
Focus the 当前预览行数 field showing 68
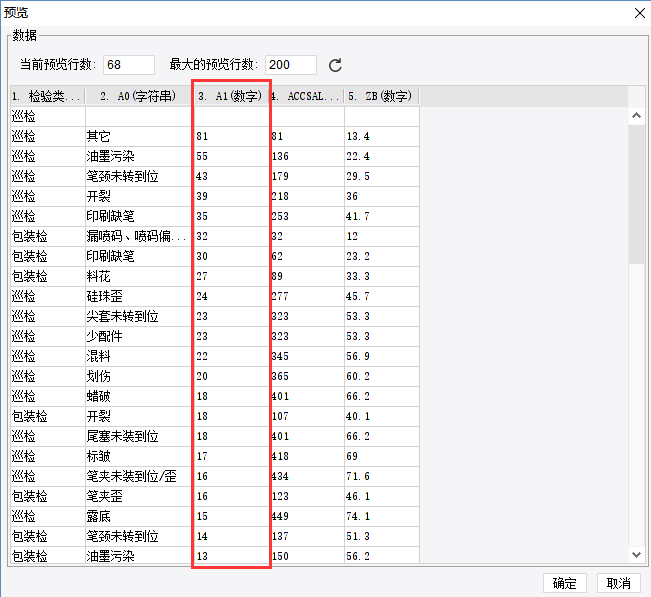click(x=129, y=65)
